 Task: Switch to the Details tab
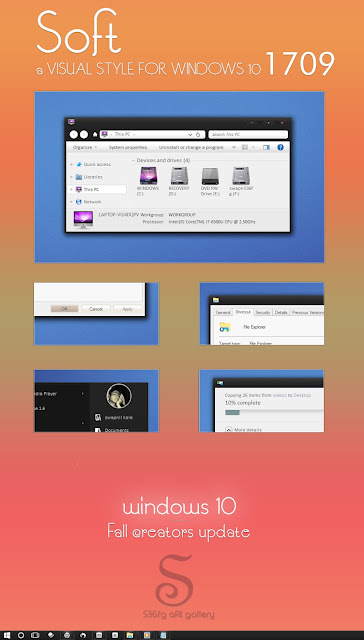[x=281, y=312]
